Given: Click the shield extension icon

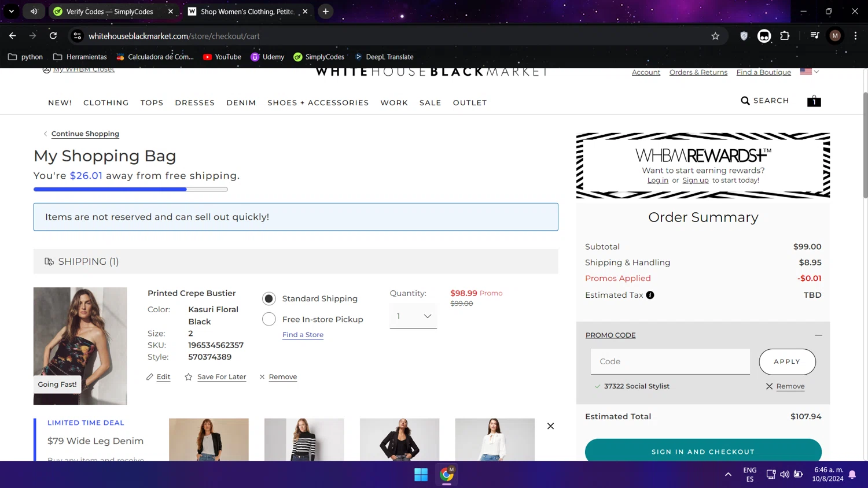Looking at the screenshot, I should coord(744,36).
